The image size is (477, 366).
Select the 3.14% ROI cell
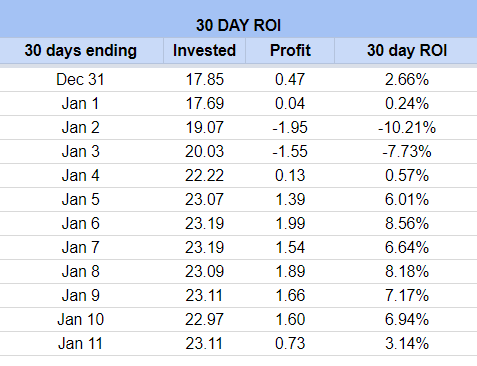click(406, 344)
